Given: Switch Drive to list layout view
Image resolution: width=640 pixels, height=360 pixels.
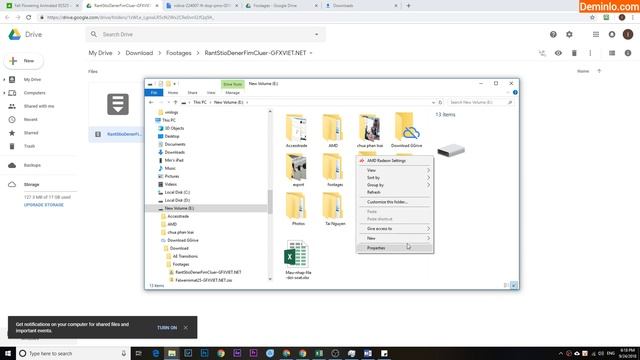Looking at the screenshot, I should click(612, 53).
